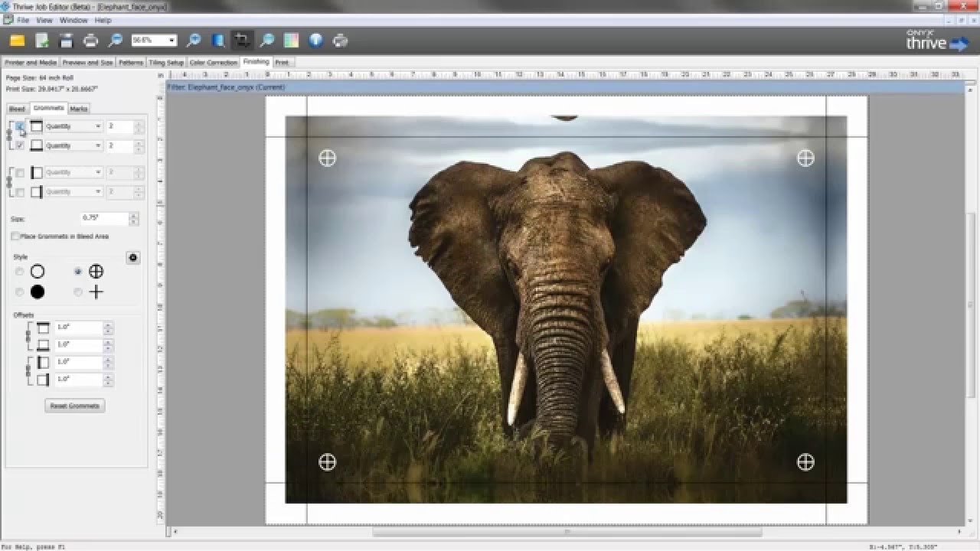Click the horizontal scrollbar below the preview
The height and width of the screenshot is (551, 980).
567,532
